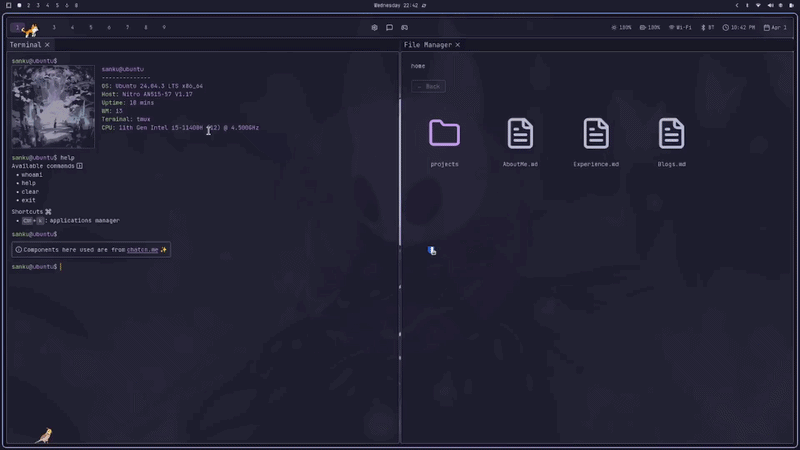
Task: Open the chatcn.me link
Action: [x=142, y=249]
